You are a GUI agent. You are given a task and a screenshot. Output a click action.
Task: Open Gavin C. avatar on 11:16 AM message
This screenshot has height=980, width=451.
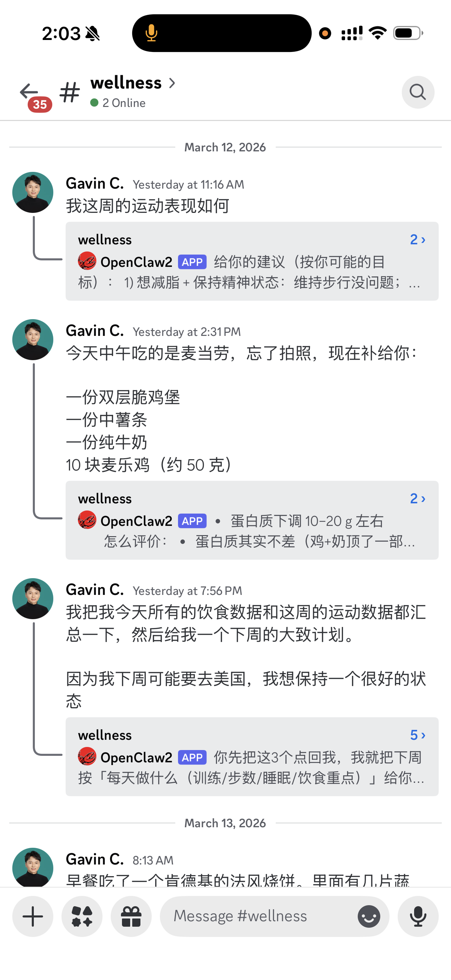pyautogui.click(x=33, y=192)
